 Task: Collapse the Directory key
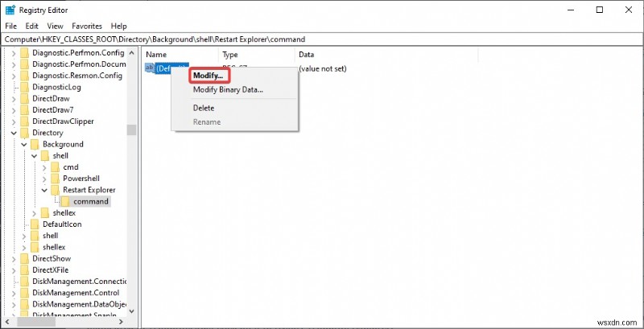(14, 133)
